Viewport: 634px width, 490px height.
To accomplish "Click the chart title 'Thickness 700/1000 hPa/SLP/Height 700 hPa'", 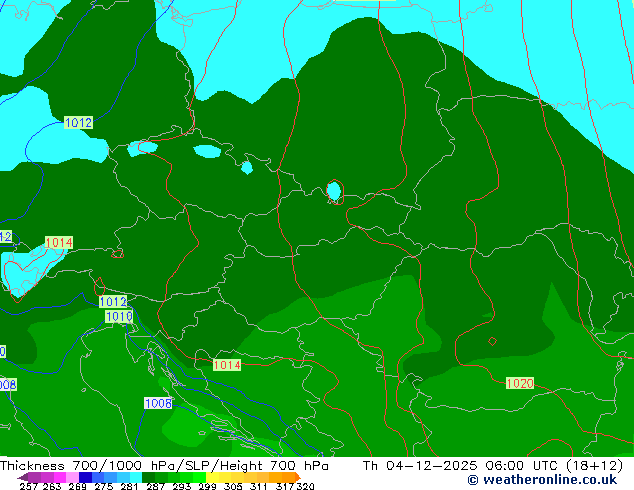I will [x=164, y=466].
